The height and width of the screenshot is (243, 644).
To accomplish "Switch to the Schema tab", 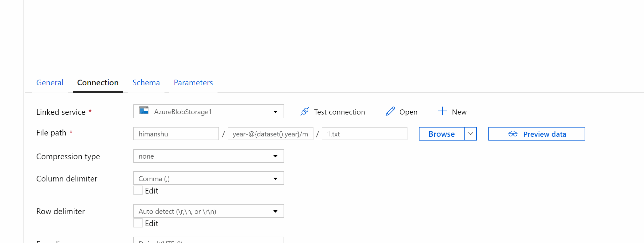I will coord(146,82).
